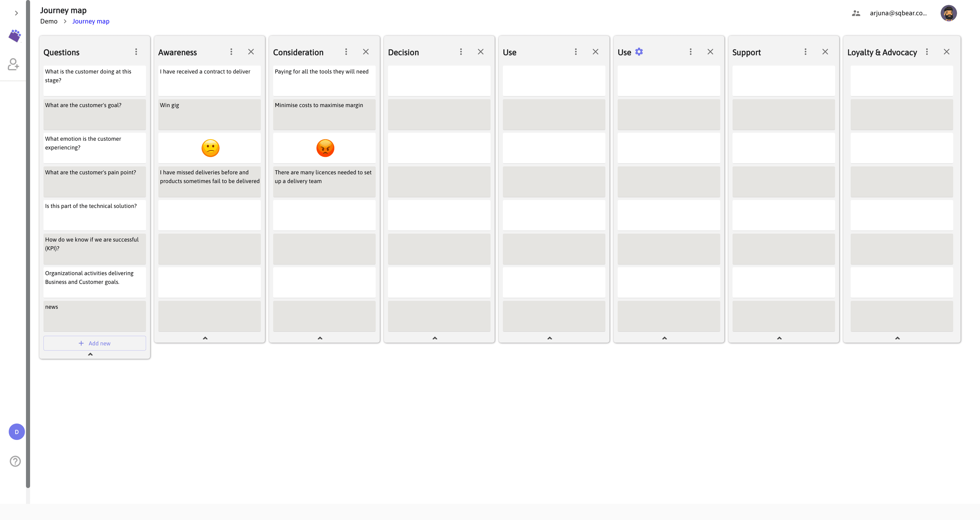Click the purple app logo icon

point(15,36)
